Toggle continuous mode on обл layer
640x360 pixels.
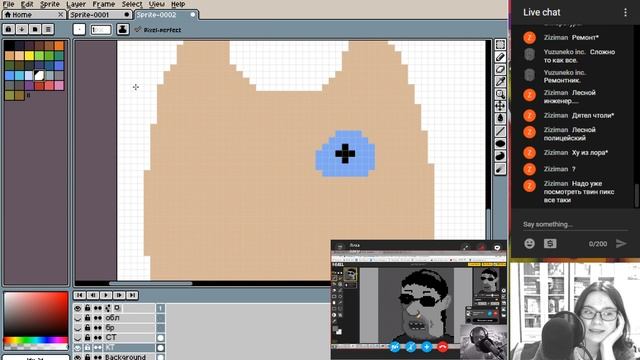click(x=98, y=318)
